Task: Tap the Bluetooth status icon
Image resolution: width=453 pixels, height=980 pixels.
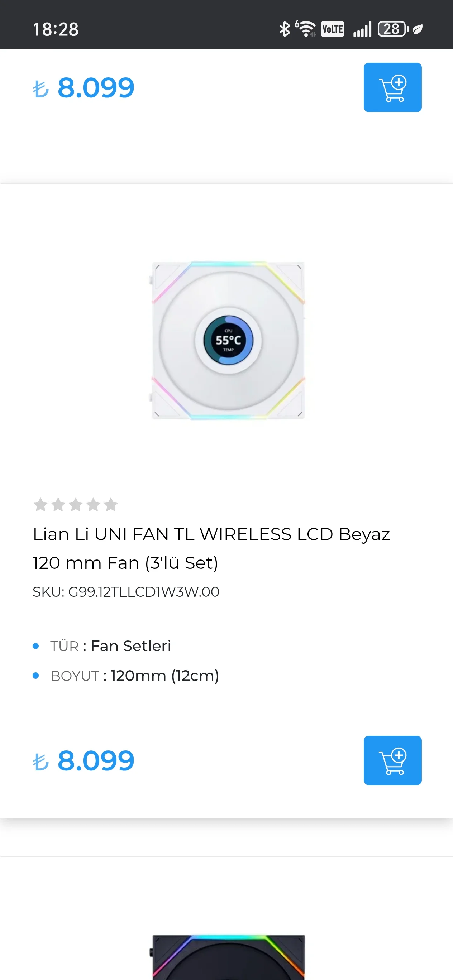Action: (284, 29)
